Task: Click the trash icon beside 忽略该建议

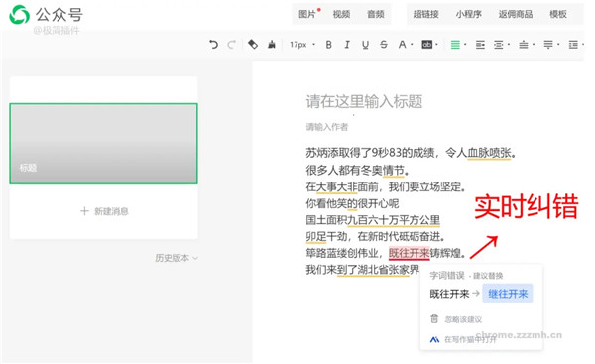Action: pyautogui.click(x=435, y=318)
